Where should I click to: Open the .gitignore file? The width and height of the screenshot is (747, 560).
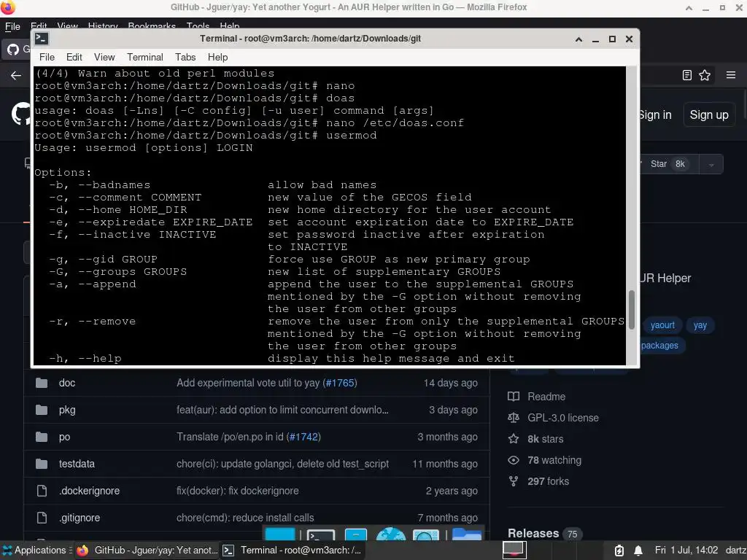click(80, 518)
